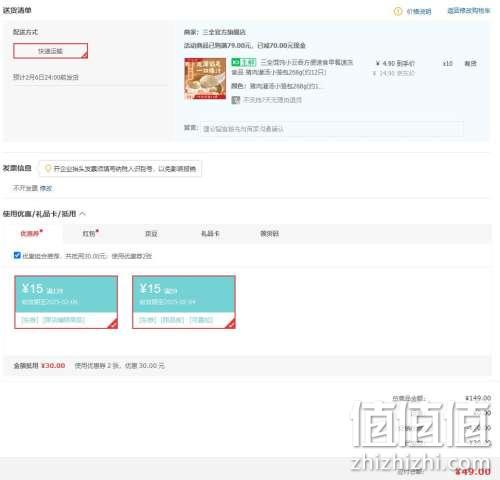Click the seller remarks input field
Screen dimensions: 500x480
332,129
